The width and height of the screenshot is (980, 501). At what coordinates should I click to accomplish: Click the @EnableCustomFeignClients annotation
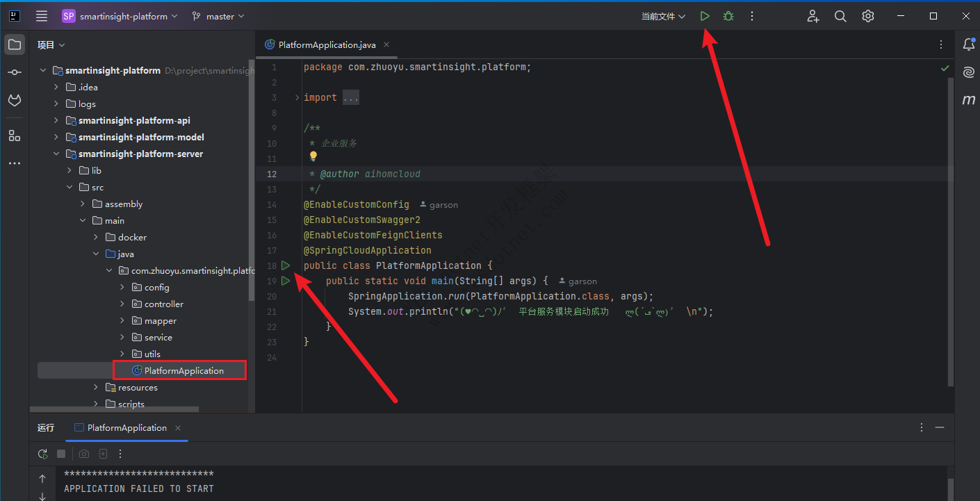[x=373, y=235]
